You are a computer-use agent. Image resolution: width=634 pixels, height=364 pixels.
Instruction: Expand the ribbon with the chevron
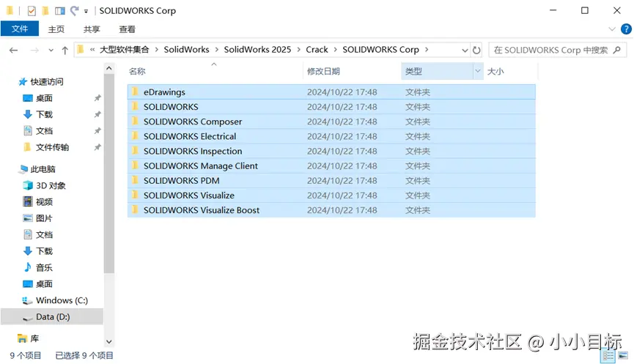[612, 29]
